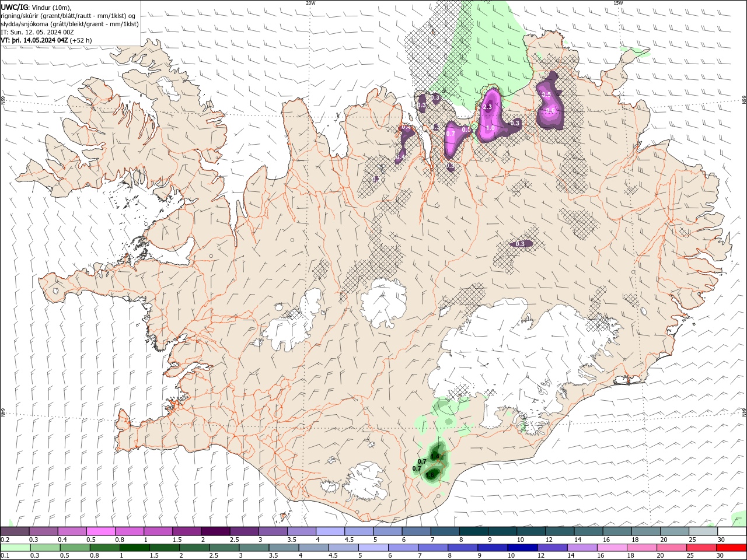747x560 pixels.
Task: Click the 'UWC/IG' title text
Action: [x=13, y=7]
